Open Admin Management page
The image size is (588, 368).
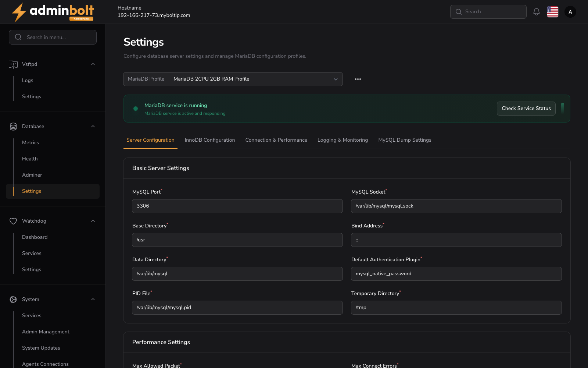(x=46, y=332)
